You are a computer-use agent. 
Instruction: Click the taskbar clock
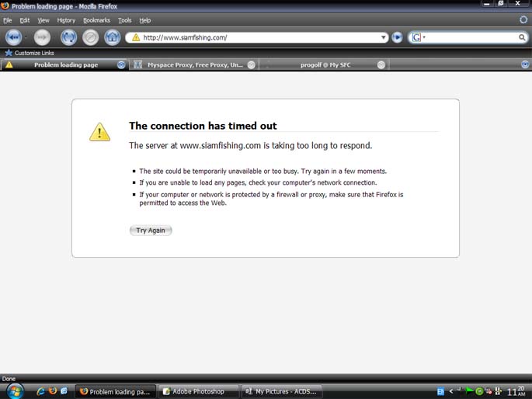click(516, 391)
